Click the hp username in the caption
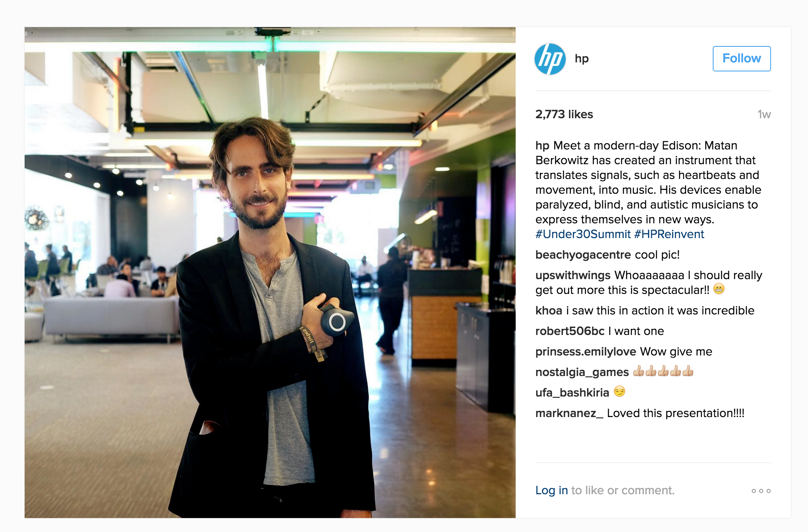Image resolution: width=808 pixels, height=532 pixels. (542, 145)
